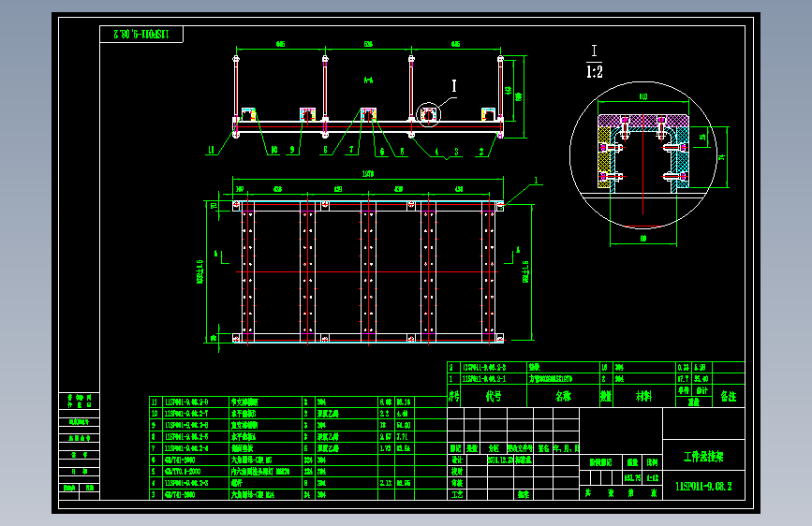The height and width of the screenshot is (526, 812).
Task: Click the 设计 row label in title block
Action: [x=457, y=460]
